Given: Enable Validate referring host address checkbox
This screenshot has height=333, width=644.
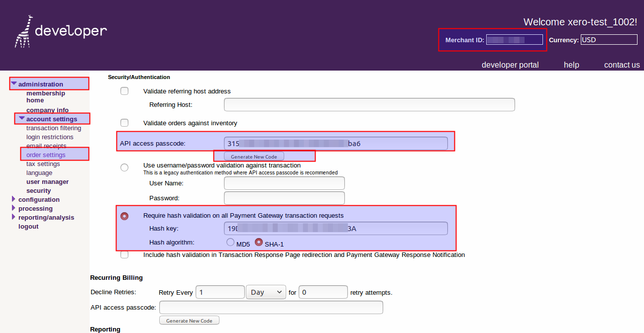Looking at the screenshot, I should [x=124, y=91].
